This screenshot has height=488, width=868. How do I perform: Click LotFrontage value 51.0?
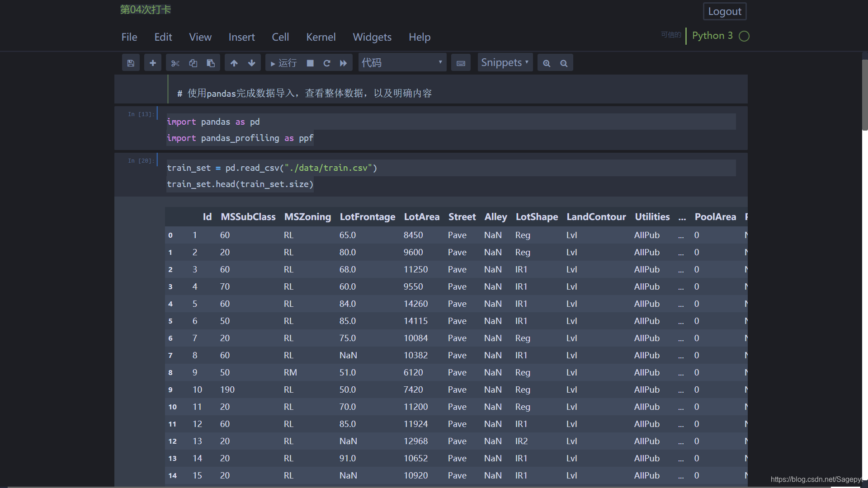(348, 372)
